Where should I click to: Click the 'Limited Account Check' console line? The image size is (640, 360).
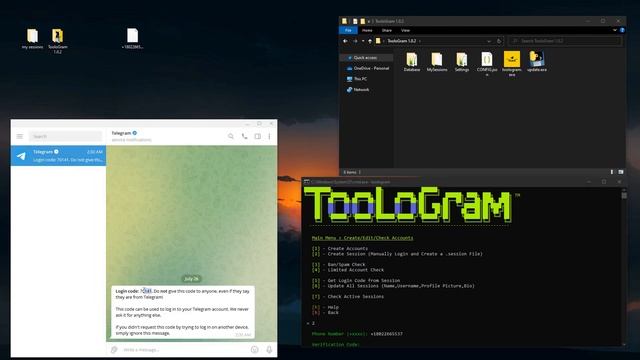[x=348, y=270]
